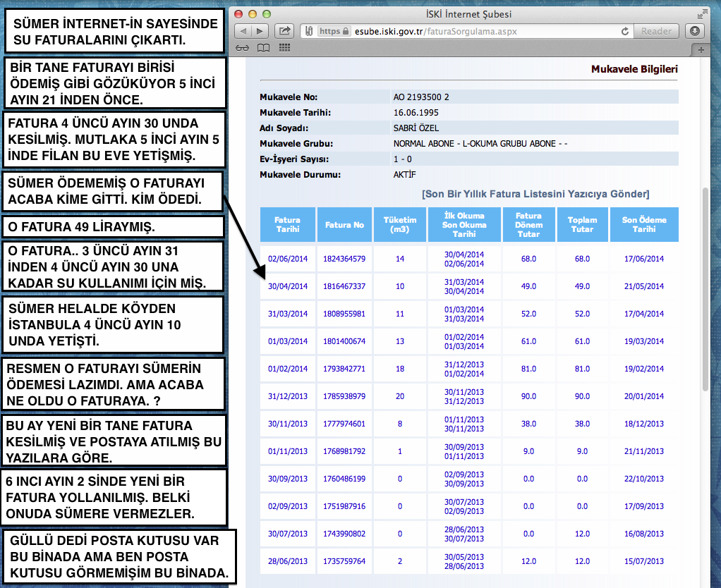Click the Reader button
The width and height of the screenshot is (721, 588).
(x=656, y=31)
